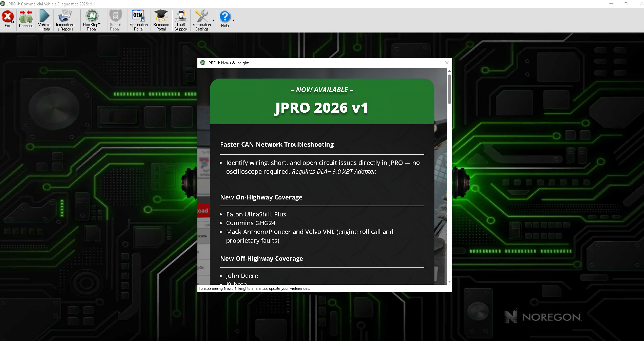Expand the Inspections & Reports dropdown arrow
The width and height of the screenshot is (644, 341).
click(x=77, y=20)
